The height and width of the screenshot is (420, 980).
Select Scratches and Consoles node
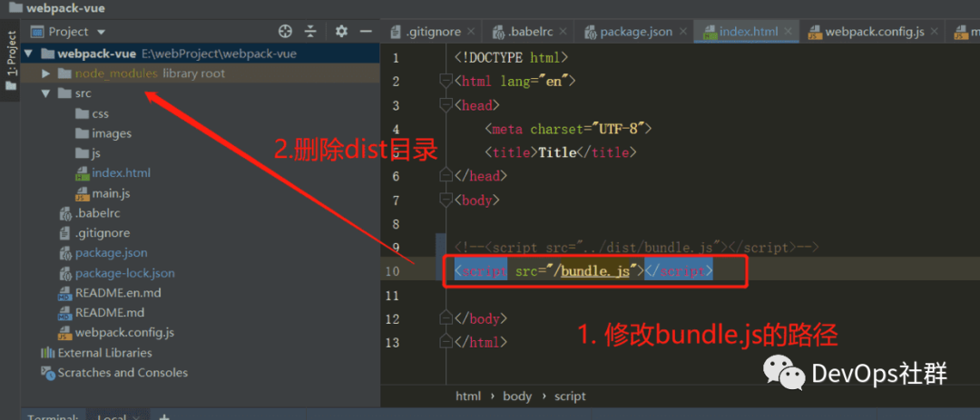[x=113, y=373]
